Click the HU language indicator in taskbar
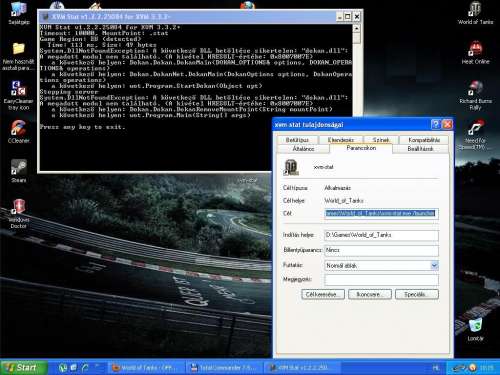 pyautogui.click(x=436, y=368)
